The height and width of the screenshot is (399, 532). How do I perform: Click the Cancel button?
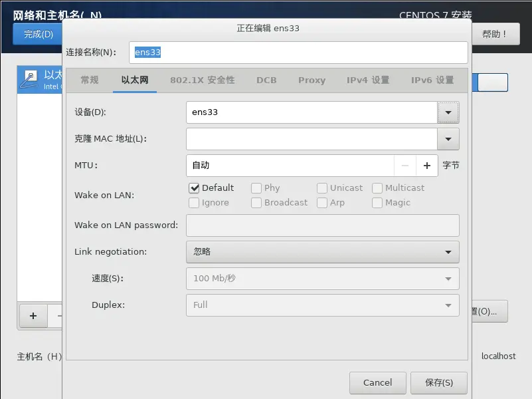pyautogui.click(x=378, y=382)
